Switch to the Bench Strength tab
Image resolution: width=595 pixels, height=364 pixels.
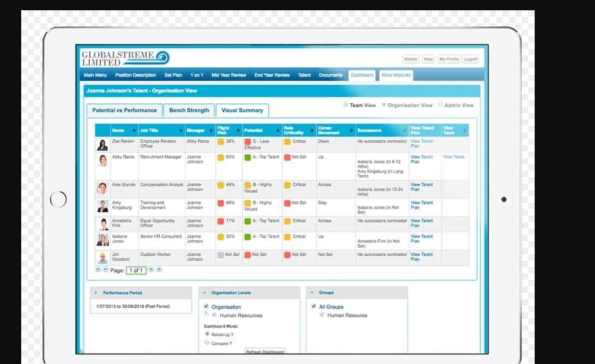(189, 110)
